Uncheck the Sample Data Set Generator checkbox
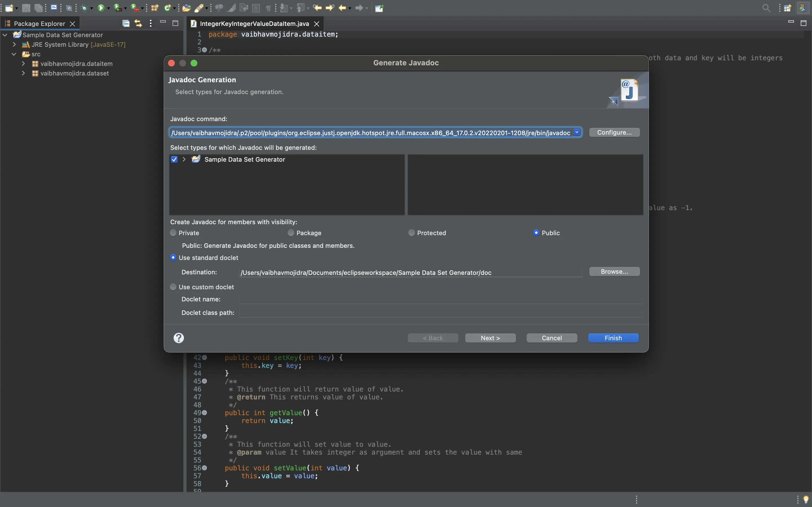 point(174,159)
